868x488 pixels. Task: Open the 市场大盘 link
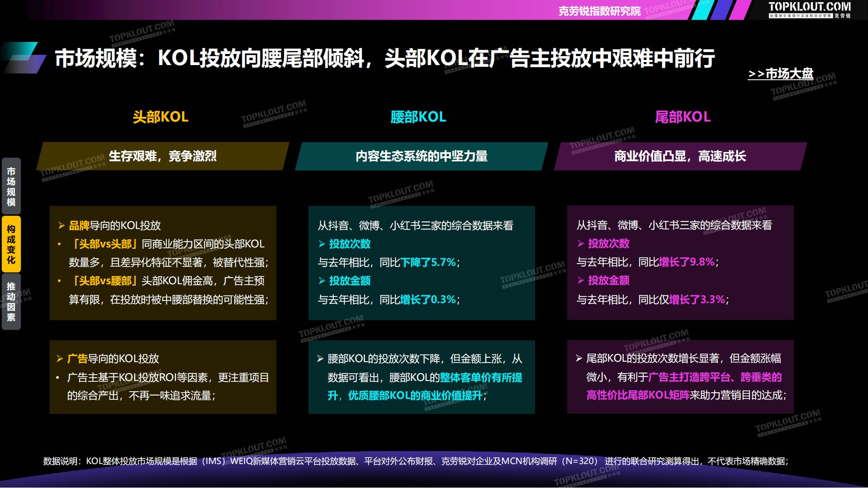781,74
